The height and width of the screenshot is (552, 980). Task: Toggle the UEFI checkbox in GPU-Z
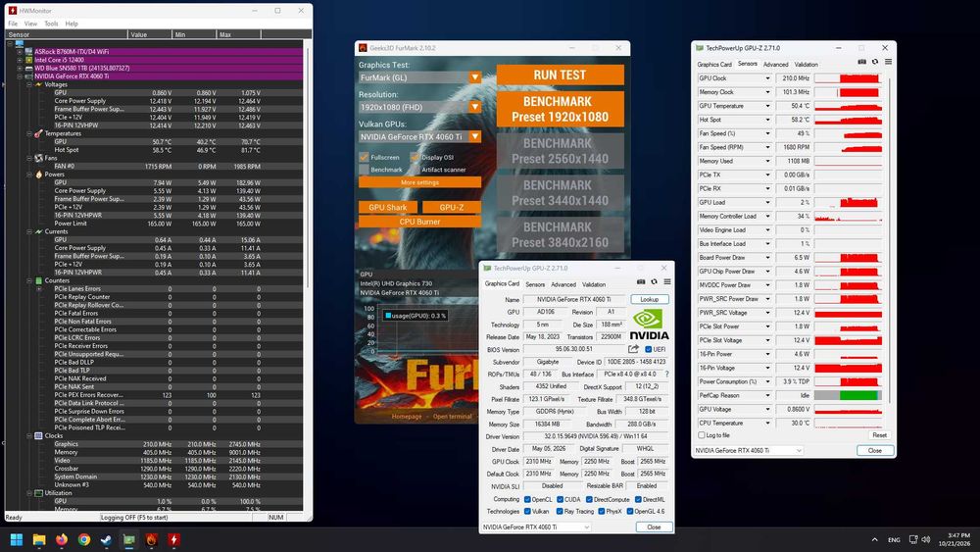pyautogui.click(x=648, y=349)
